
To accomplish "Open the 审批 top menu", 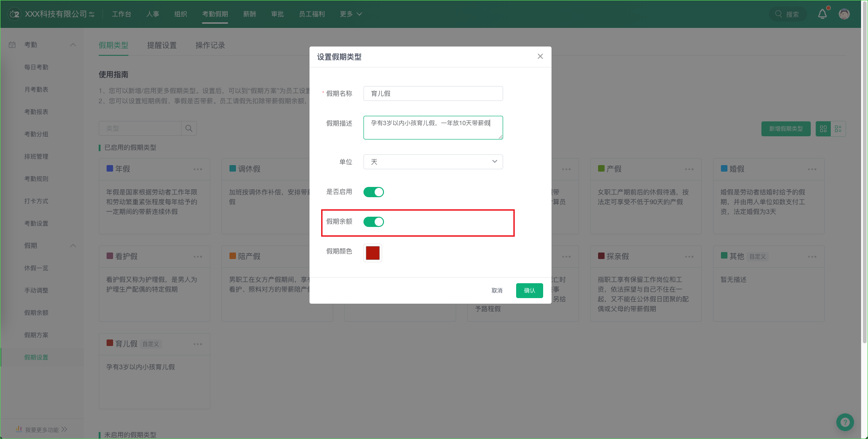I will click(x=277, y=14).
